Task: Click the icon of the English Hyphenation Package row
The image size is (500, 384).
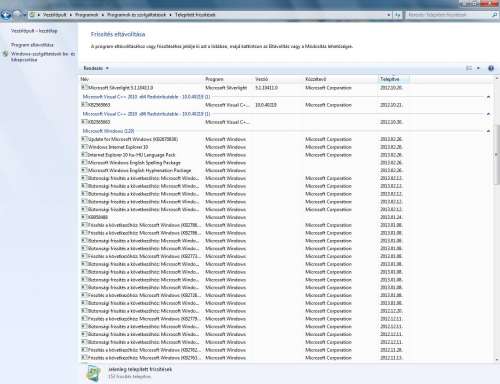Action: [x=84, y=170]
